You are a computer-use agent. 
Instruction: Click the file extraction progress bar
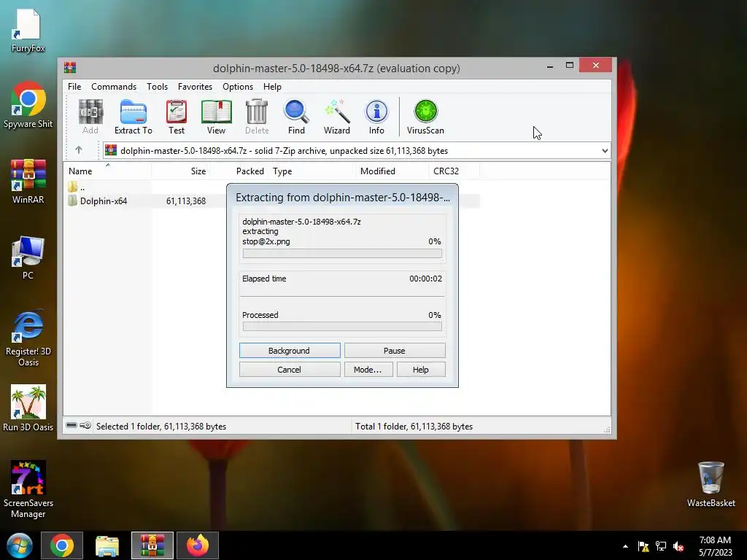(x=342, y=253)
